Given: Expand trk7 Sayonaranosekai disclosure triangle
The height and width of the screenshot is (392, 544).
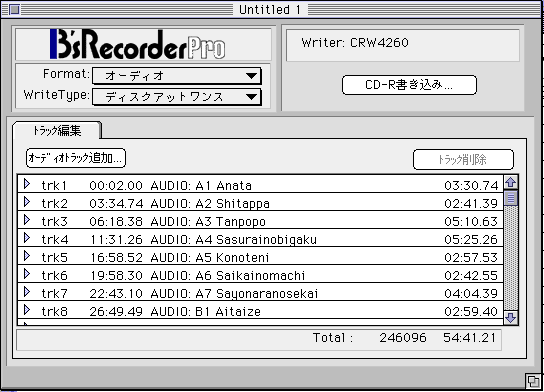Looking at the screenshot, I should click(x=27, y=292).
